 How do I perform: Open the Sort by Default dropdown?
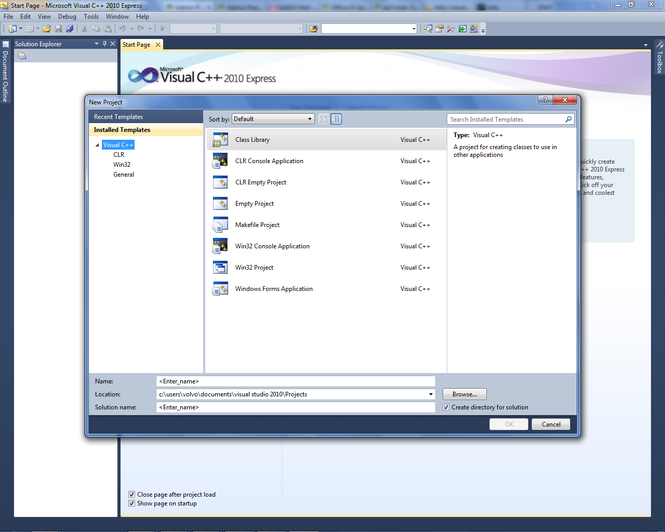273,119
